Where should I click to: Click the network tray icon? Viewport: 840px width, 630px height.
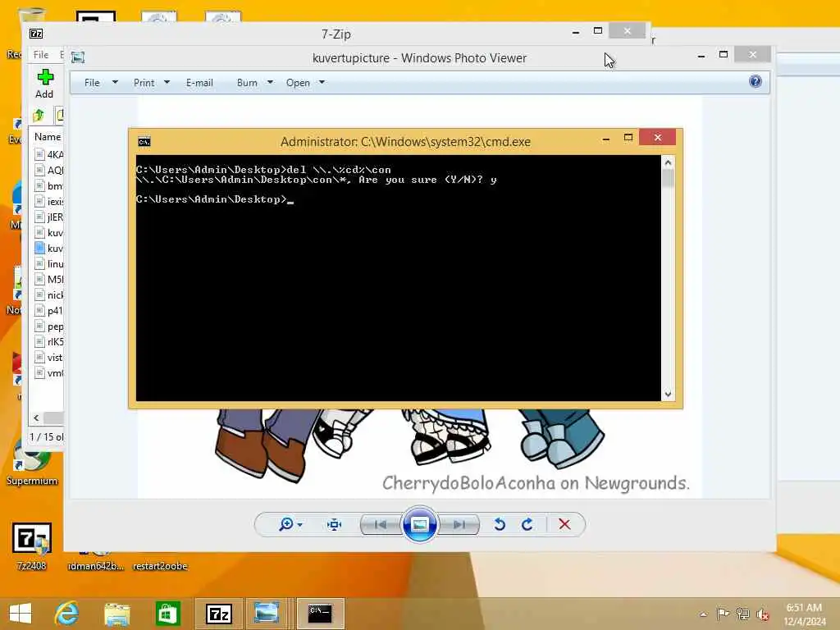click(x=742, y=614)
